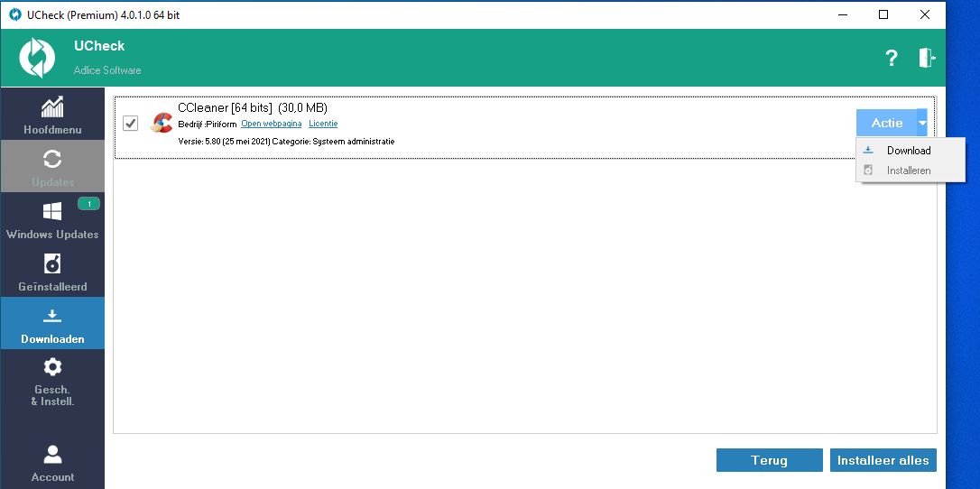Collapse the Actie dropdown arrow

923,123
